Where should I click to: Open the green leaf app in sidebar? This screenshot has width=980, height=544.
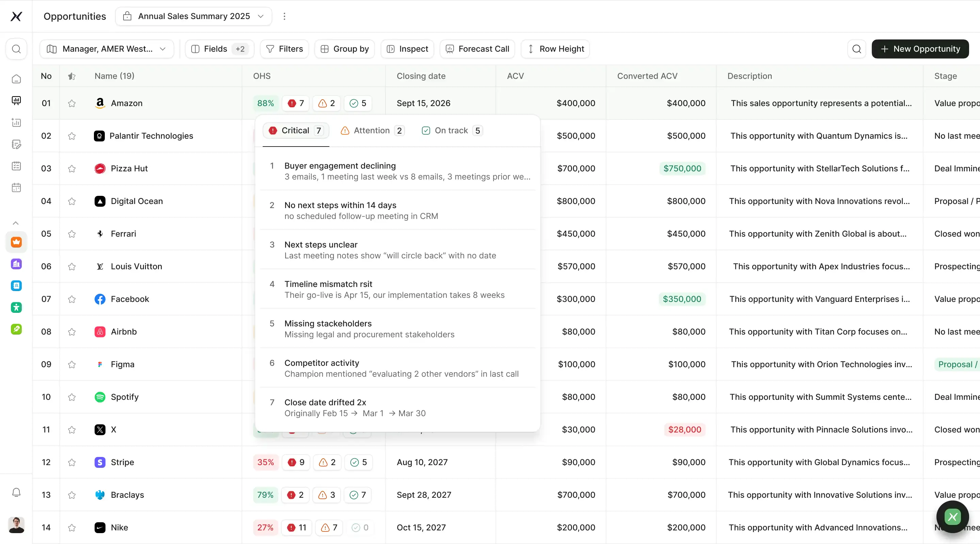pos(16,329)
